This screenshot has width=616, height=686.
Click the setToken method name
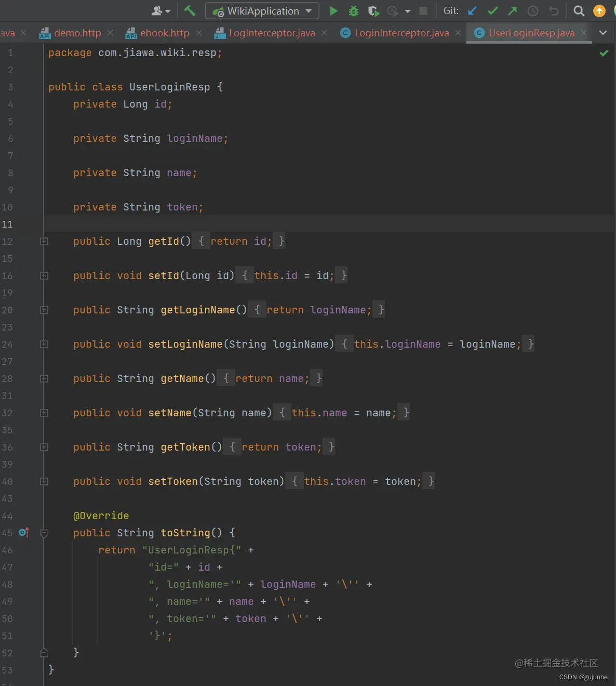tap(173, 481)
